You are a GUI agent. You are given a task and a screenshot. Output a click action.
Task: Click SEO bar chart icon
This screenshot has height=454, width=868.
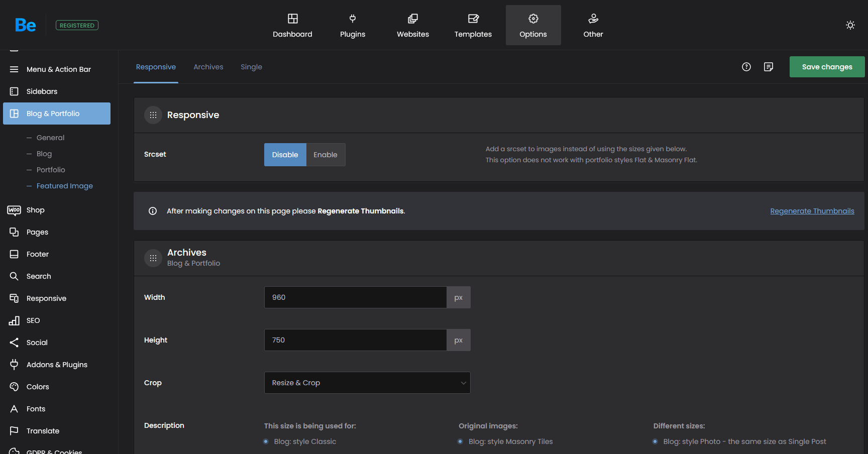14,320
